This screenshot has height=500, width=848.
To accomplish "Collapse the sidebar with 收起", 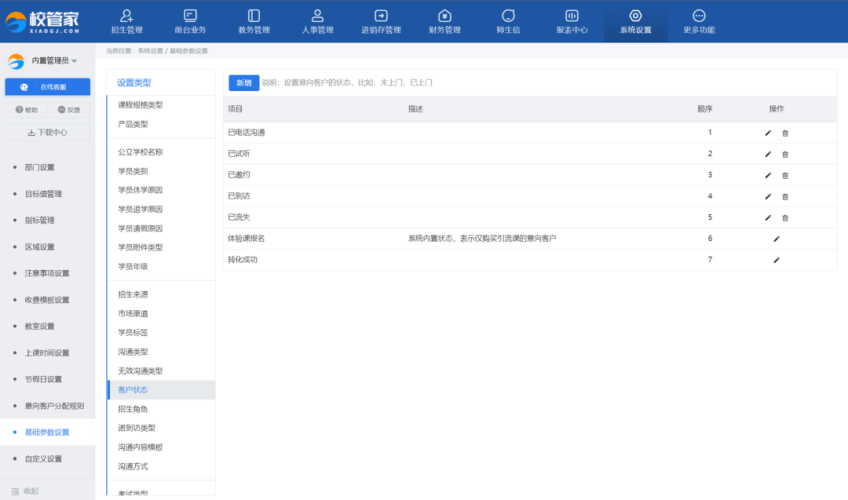I will pyautogui.click(x=30, y=490).
